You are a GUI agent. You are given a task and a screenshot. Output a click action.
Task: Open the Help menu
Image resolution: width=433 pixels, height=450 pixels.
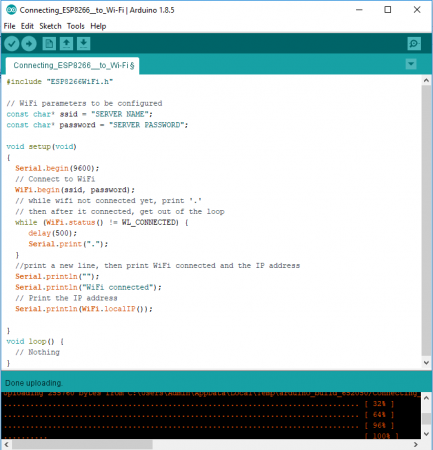[98, 26]
